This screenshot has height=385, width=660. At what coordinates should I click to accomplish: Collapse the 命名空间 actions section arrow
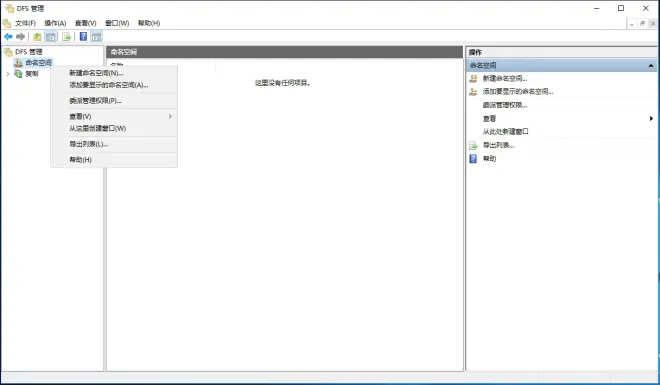[x=651, y=65]
